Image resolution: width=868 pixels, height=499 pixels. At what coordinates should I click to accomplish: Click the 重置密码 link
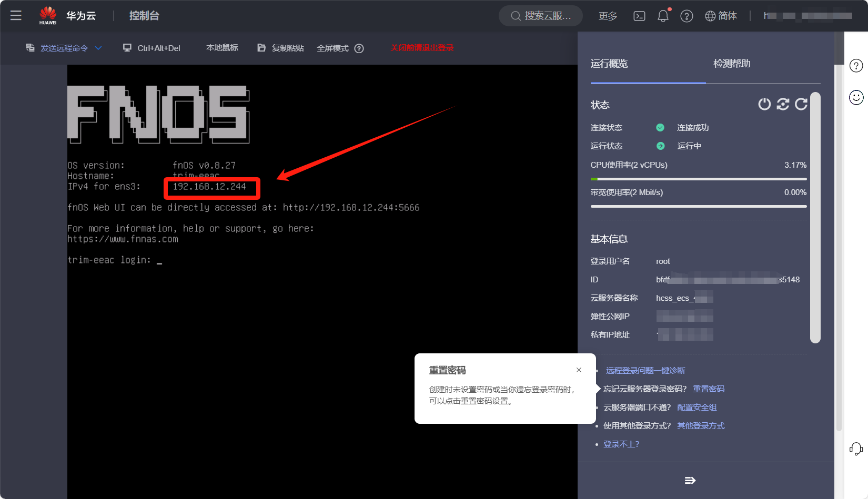tap(709, 389)
